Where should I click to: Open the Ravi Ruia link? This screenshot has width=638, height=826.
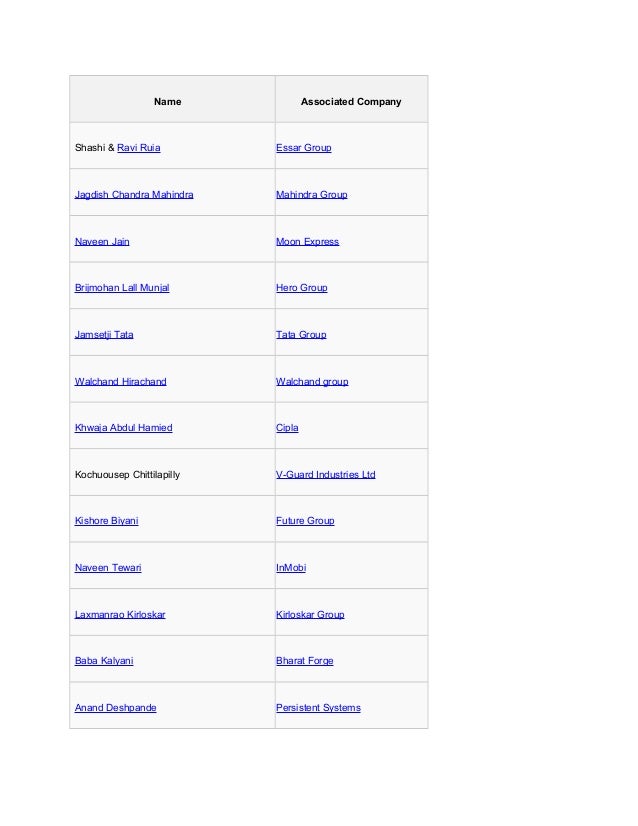139,148
